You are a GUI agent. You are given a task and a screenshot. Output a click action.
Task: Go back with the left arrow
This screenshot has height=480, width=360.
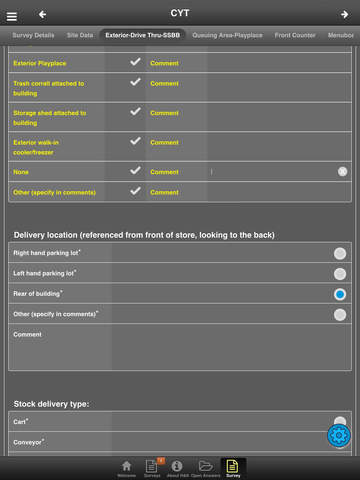tap(42, 14)
